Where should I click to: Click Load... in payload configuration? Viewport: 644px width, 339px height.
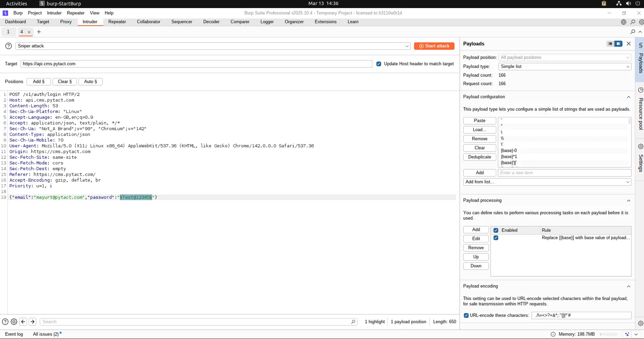coord(480,130)
